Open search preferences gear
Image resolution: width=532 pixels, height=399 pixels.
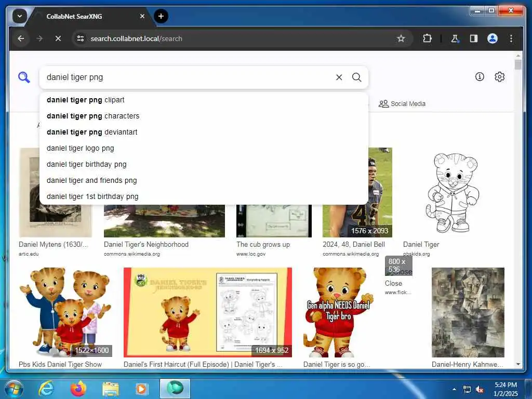(x=499, y=77)
